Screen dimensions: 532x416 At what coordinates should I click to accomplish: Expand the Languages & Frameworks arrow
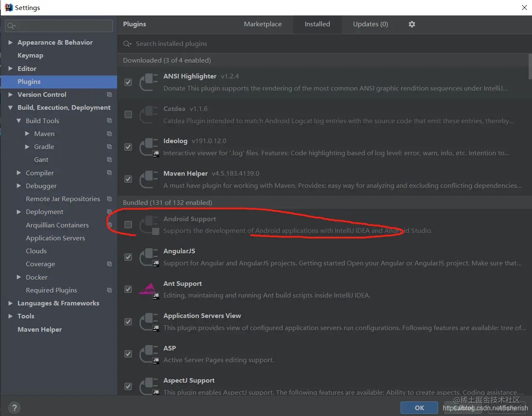[10, 303]
